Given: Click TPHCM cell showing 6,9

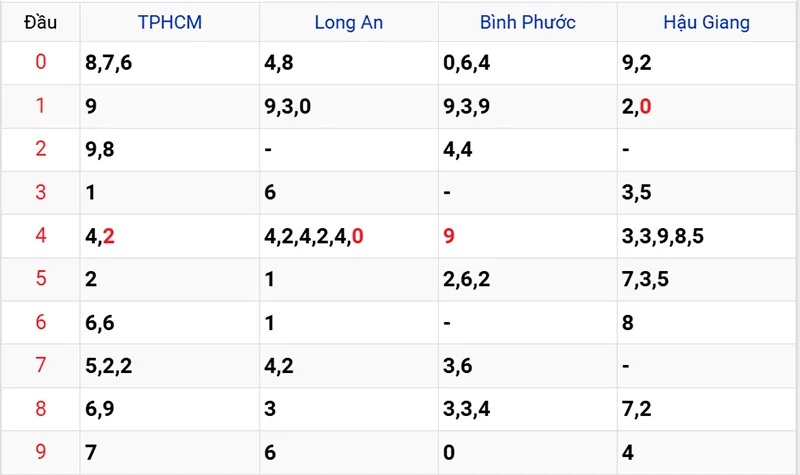Looking at the screenshot, I should coord(103,410).
